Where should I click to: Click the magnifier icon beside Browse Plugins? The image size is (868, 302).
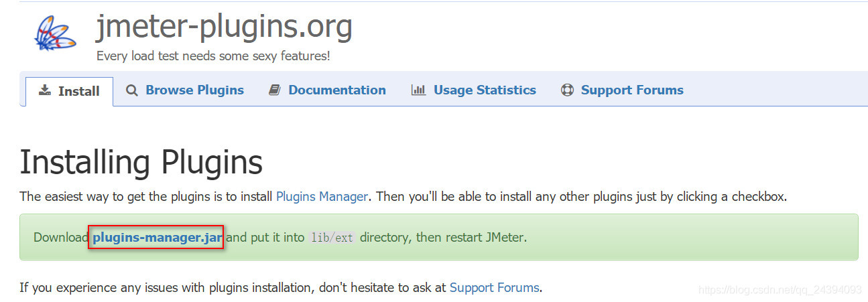(x=132, y=90)
